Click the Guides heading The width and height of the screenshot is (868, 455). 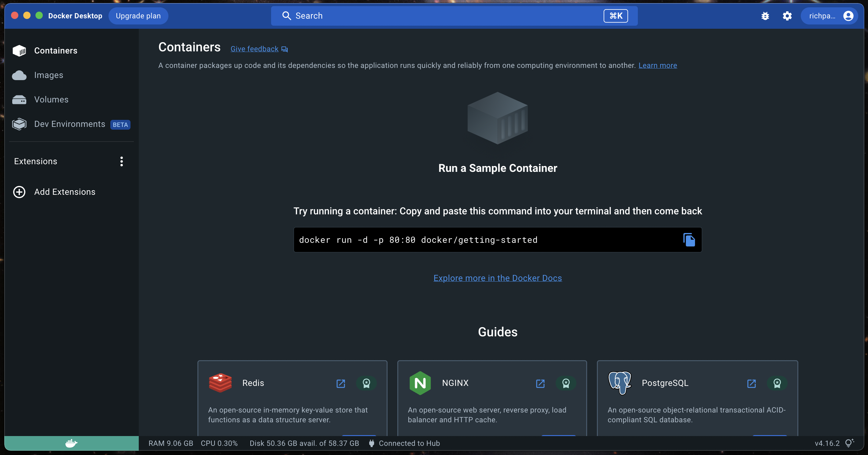[497, 332]
